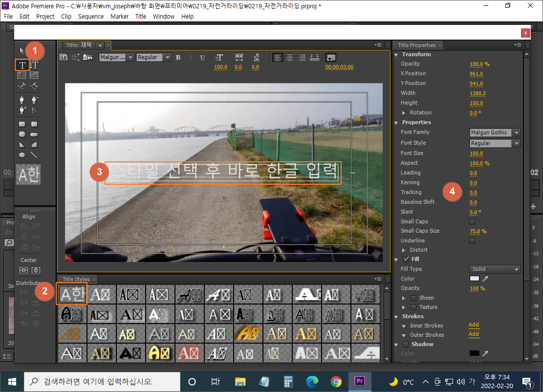Center title object vertically
The height and width of the screenshot is (392, 543).
23,270
